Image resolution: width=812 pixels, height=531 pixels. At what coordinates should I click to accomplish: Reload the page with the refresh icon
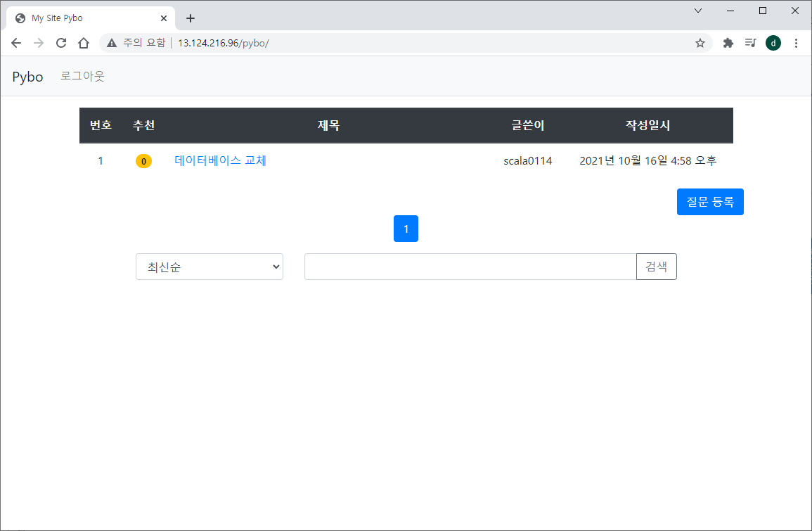tap(61, 43)
